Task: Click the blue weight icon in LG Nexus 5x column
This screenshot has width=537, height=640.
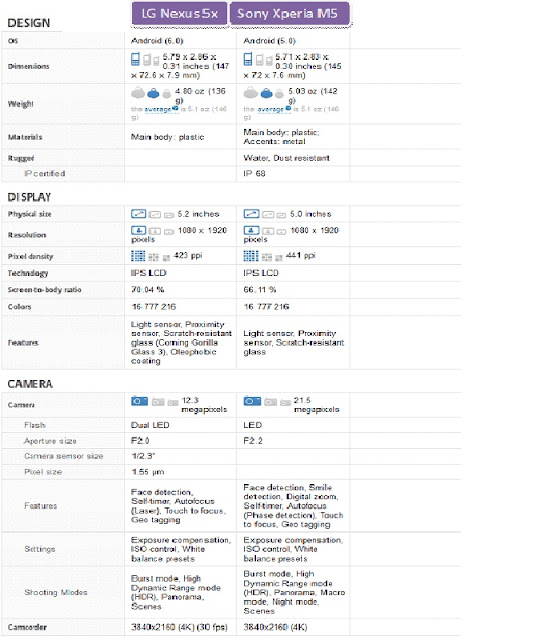Action: click(x=153, y=94)
